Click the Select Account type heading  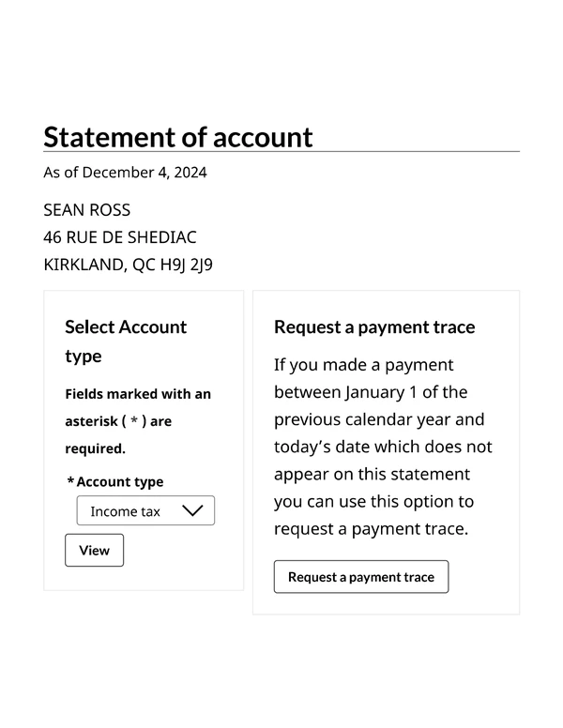(126, 341)
